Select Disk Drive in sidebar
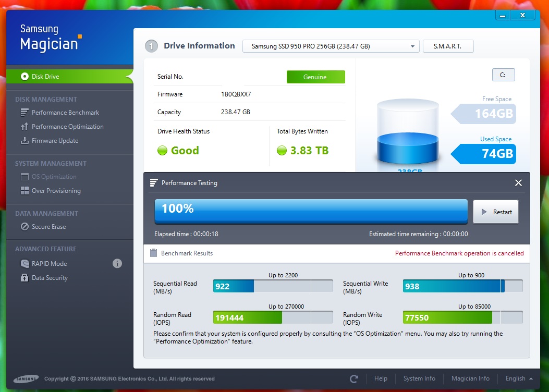The image size is (549, 392). [45, 77]
